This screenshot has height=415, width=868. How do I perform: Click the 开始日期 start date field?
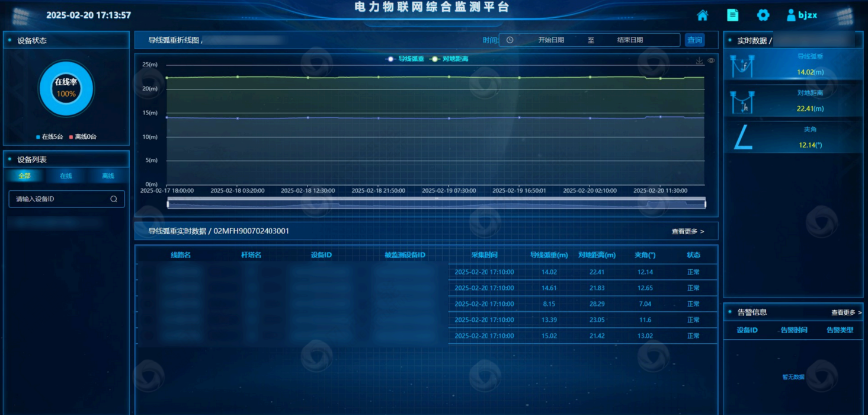click(551, 40)
